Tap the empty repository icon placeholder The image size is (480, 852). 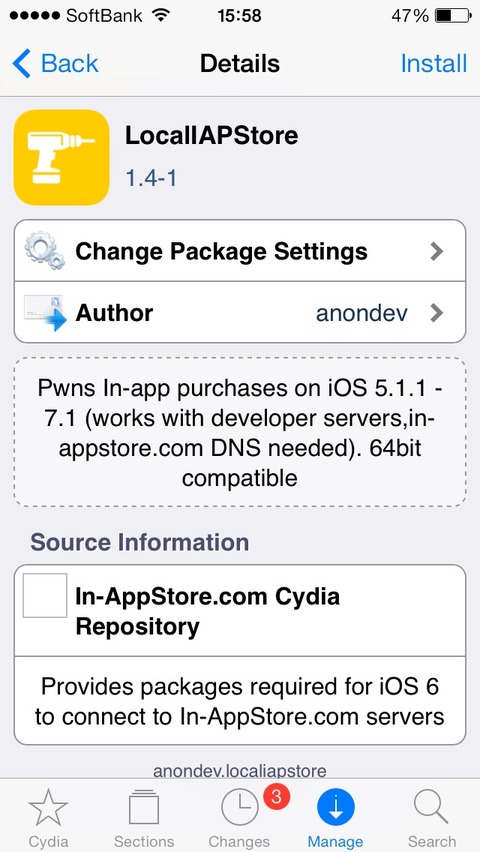click(x=45, y=595)
